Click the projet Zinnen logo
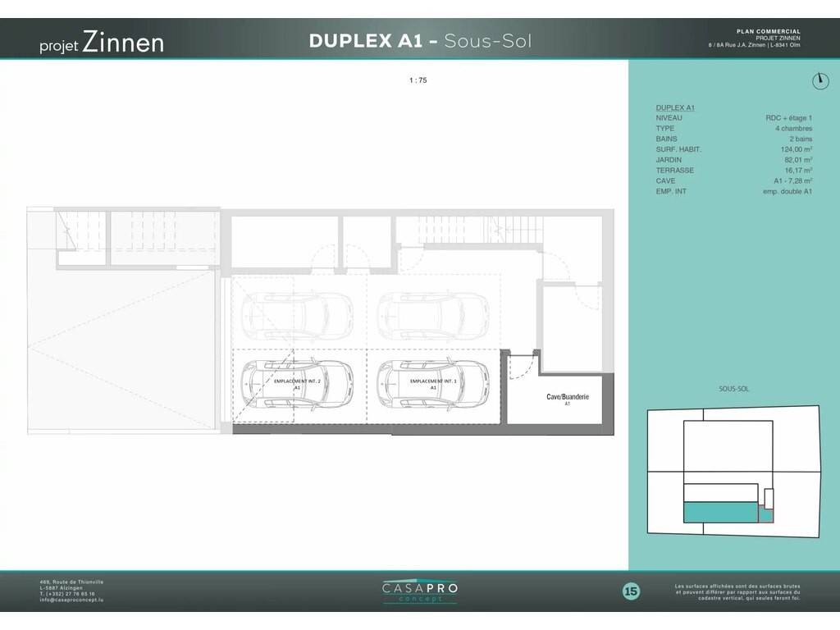 pyautogui.click(x=102, y=43)
